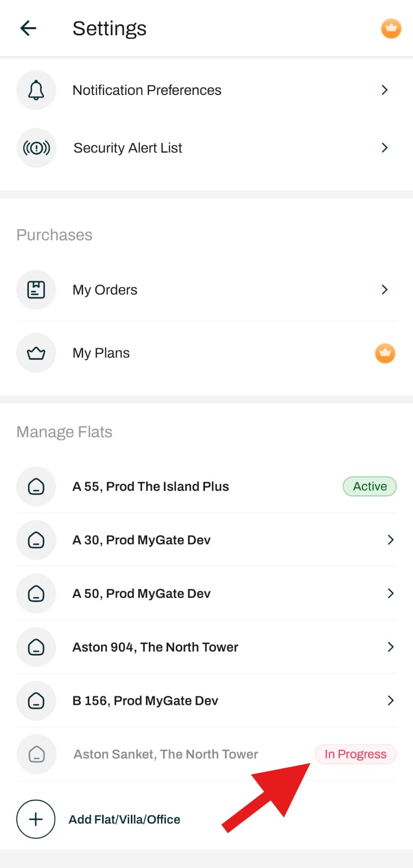Tap the My Plans crown outline icon
413x868 pixels.
pos(36,353)
